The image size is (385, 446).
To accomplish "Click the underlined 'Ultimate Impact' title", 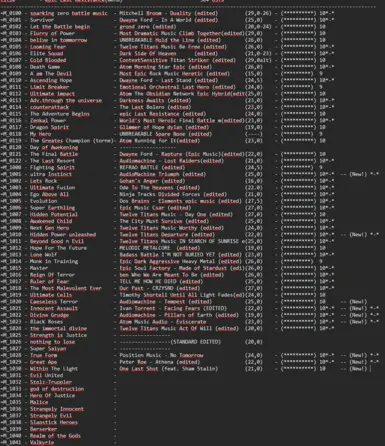I will click(x=52, y=94).
